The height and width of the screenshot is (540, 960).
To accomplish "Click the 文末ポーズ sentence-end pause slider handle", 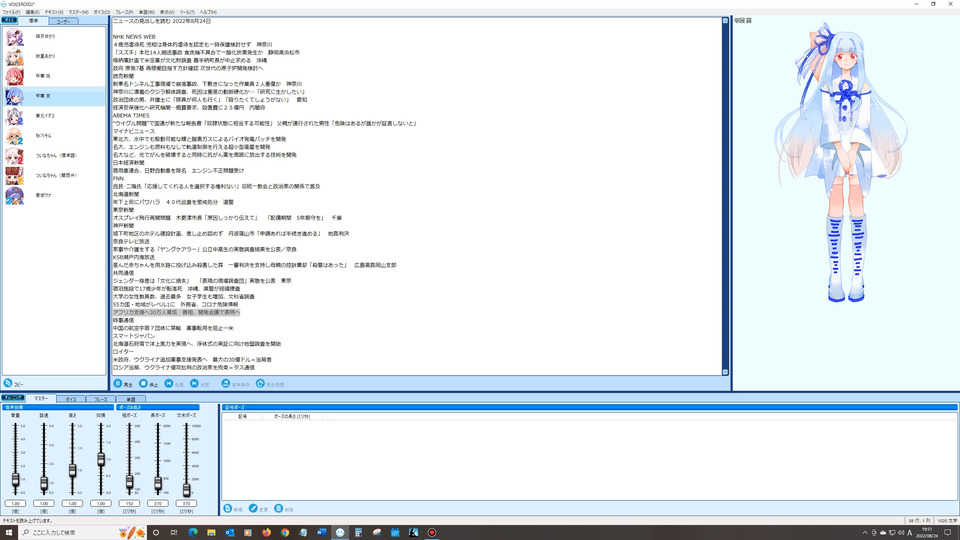I will click(x=186, y=489).
